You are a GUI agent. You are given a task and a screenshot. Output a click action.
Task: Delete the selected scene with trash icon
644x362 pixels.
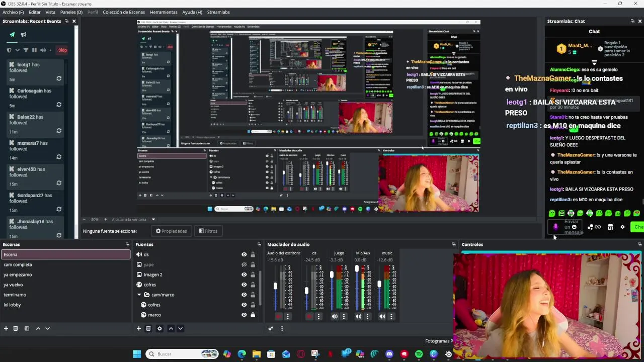[x=16, y=328]
